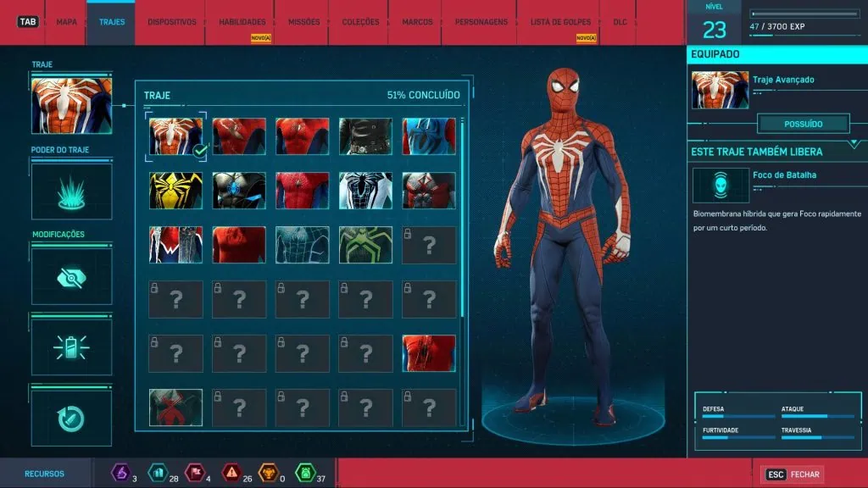Click the Foco de Batalha power icon
Viewport: 868px width, 488px height.
pos(721,186)
